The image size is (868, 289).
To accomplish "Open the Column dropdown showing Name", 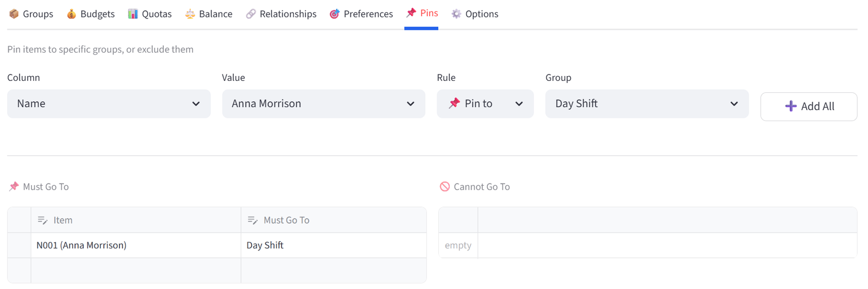I will click(x=108, y=104).
